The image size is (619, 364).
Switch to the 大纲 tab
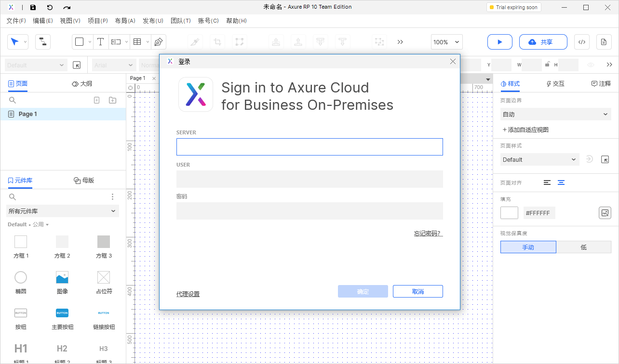tap(82, 83)
